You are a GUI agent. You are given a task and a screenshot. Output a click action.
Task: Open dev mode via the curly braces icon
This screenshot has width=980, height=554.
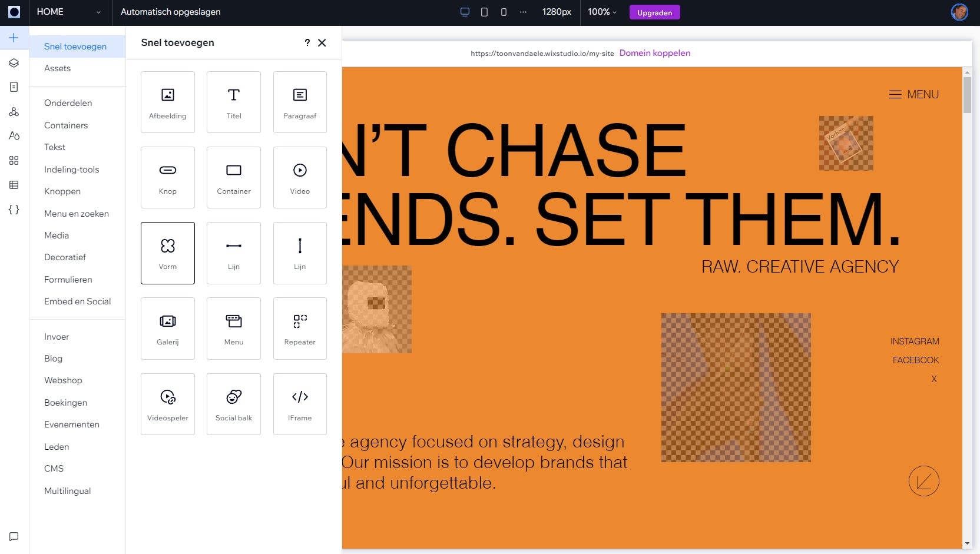click(14, 210)
